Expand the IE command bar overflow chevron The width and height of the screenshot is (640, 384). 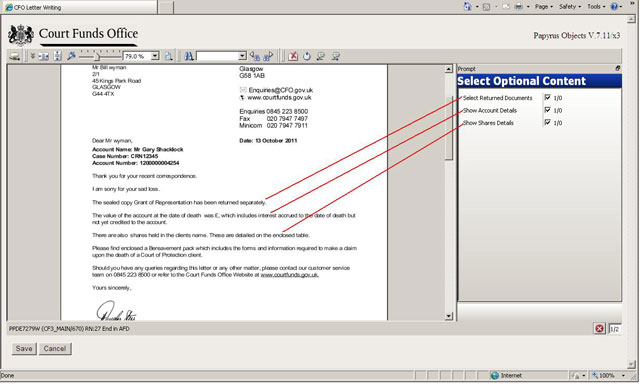click(632, 3)
